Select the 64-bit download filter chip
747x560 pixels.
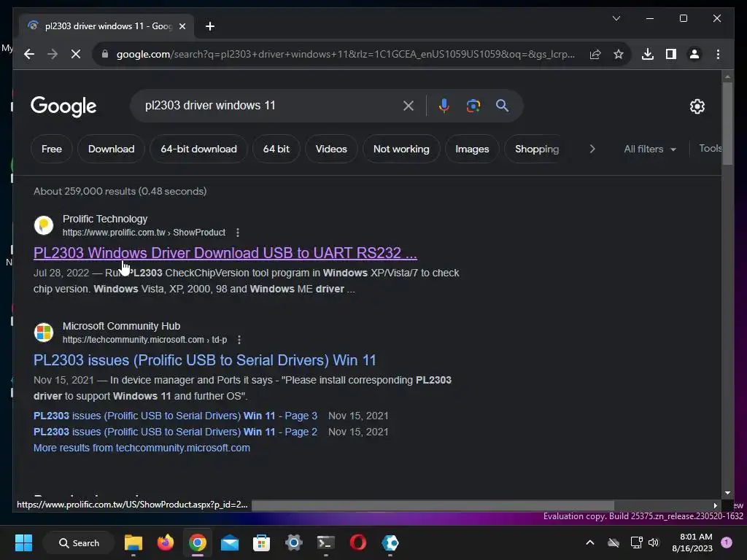point(198,149)
